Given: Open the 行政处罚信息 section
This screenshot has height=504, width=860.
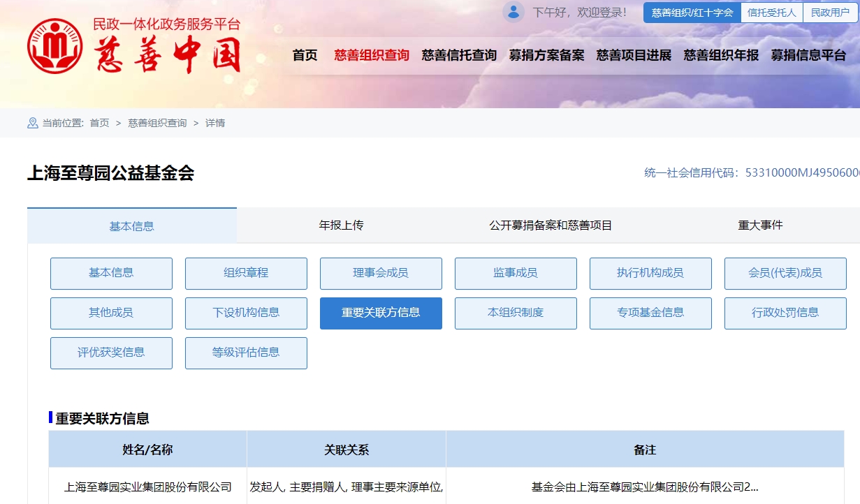Looking at the screenshot, I should click(785, 313).
